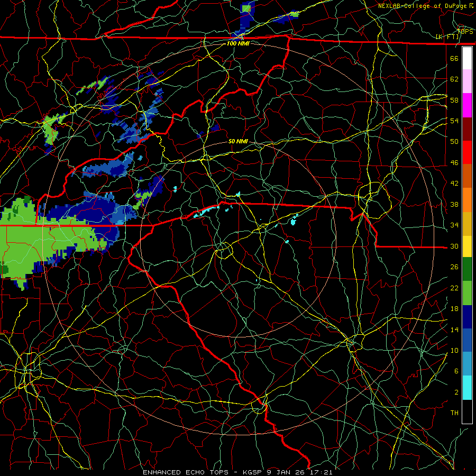This screenshot has width=476, height=476.
Task: Click the '18' legend value
Action: pos(454,309)
